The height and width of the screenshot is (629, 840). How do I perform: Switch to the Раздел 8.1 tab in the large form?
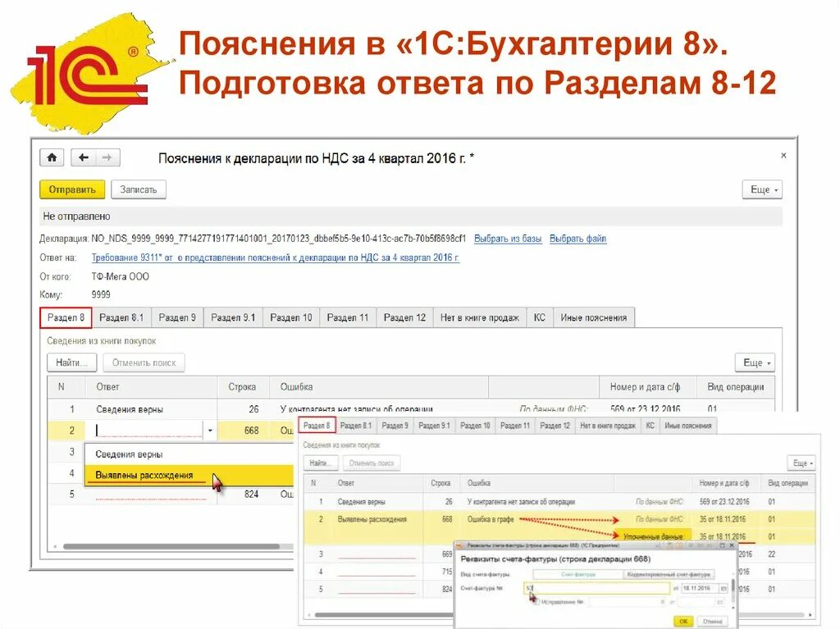click(x=121, y=317)
